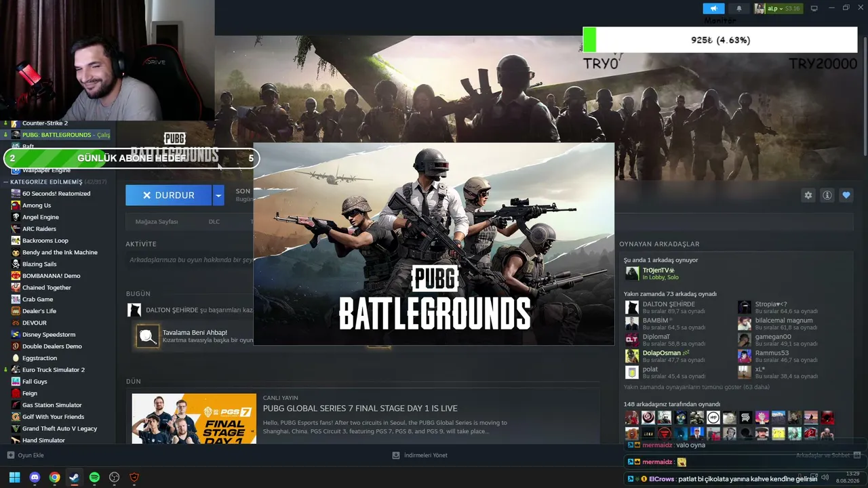Open Discord from the taskbar
The height and width of the screenshot is (488, 868).
[35, 477]
